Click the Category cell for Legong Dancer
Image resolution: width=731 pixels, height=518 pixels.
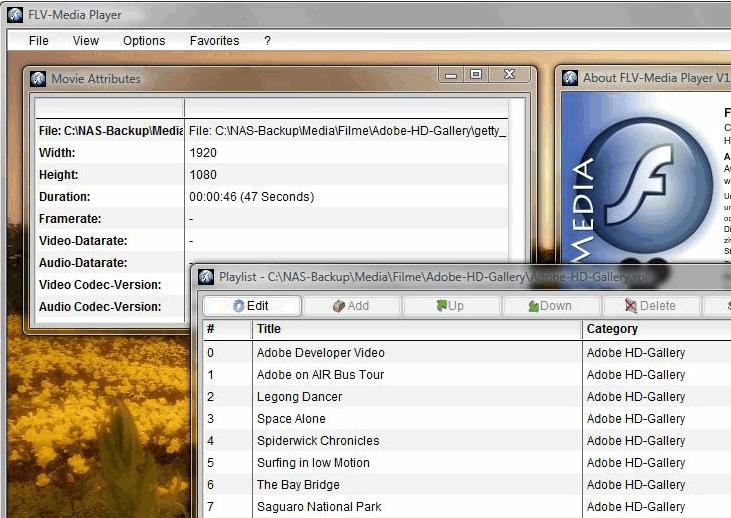pyautogui.click(x=636, y=397)
